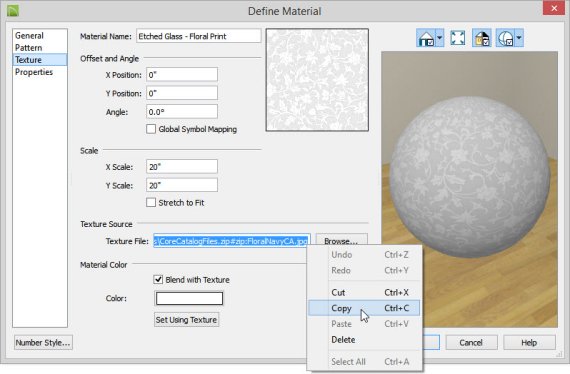Choose Copy from the context menu
The height and width of the screenshot is (374, 570).
point(364,308)
